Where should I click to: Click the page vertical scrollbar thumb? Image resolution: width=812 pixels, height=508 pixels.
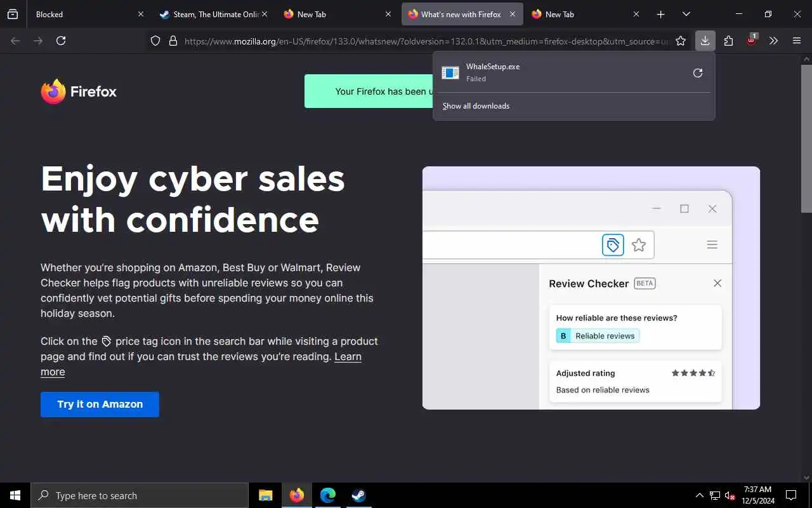click(x=806, y=138)
